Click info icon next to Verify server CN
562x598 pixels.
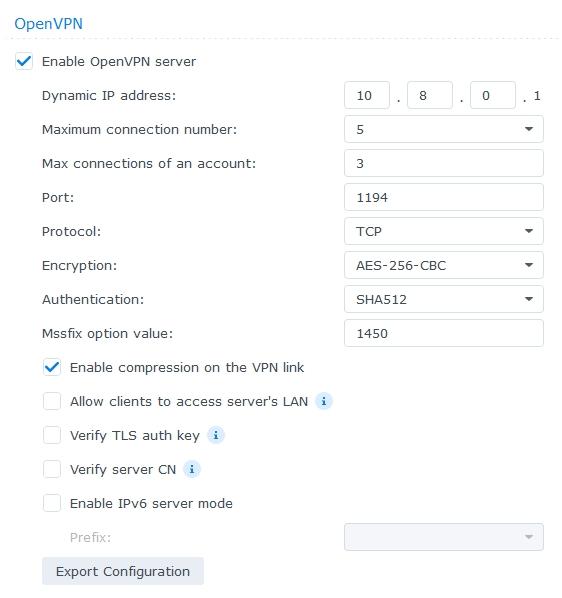coord(192,469)
